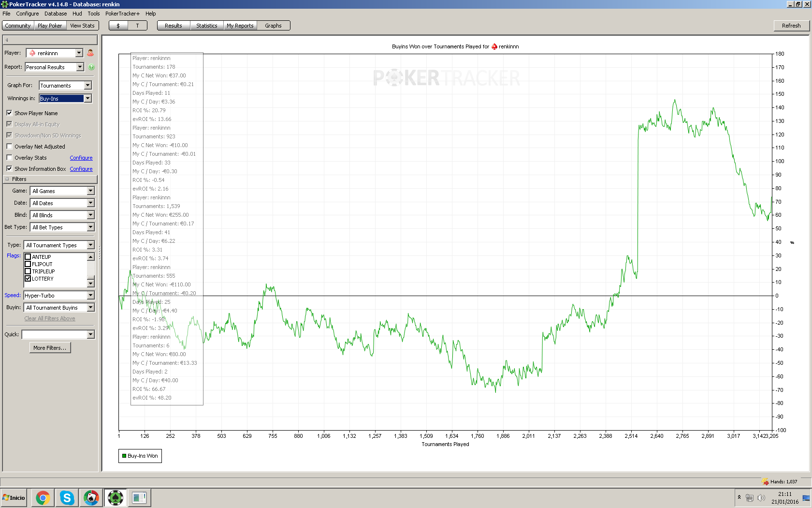812x508 pixels.
Task: Click the show desktop icon near the clock
Action: [x=806, y=498]
